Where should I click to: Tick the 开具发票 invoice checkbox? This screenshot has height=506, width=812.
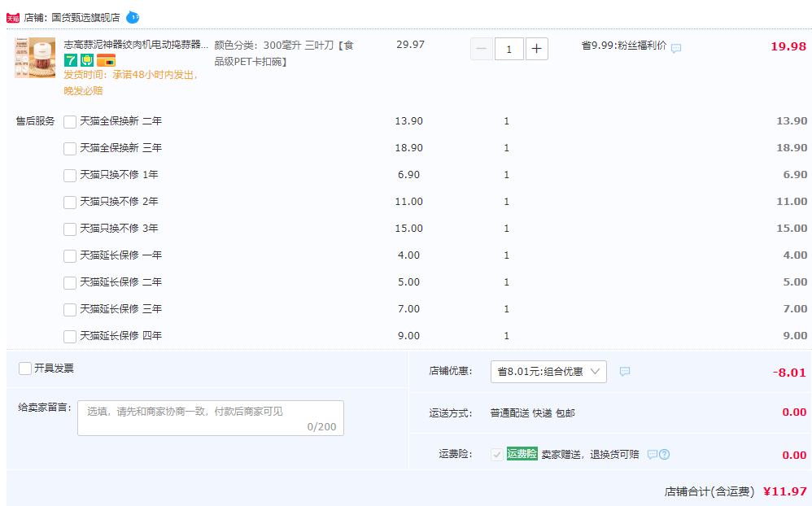[x=25, y=369]
